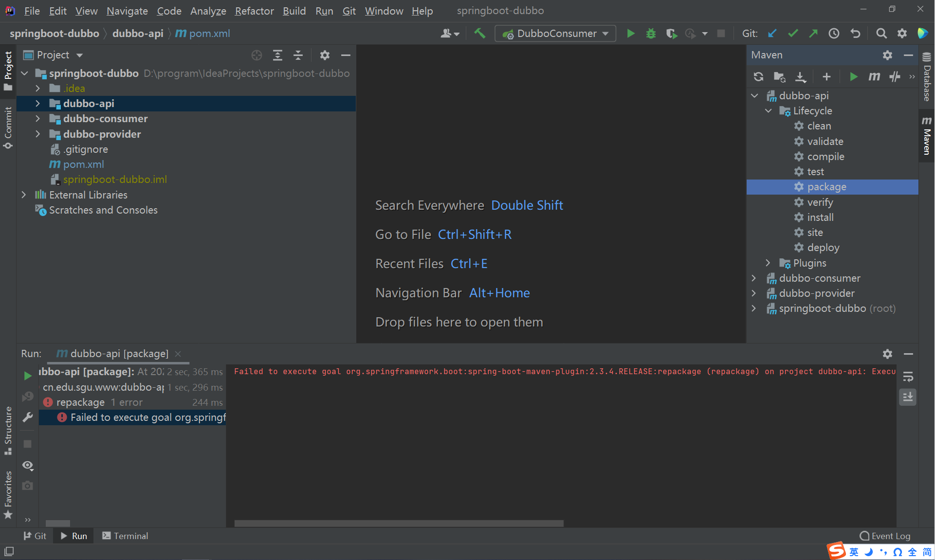Collapse the Lifecycle node in Maven panel

pos(768,110)
